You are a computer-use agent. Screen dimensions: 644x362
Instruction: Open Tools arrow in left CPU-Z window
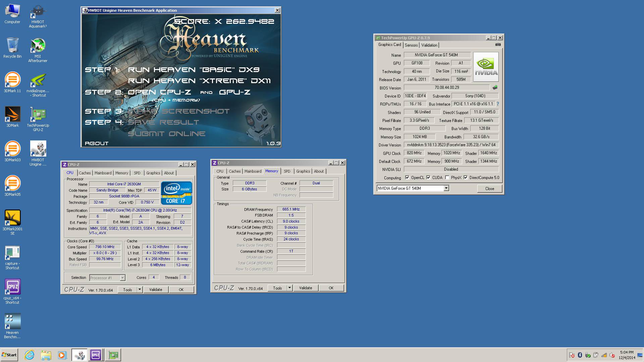[x=140, y=290]
